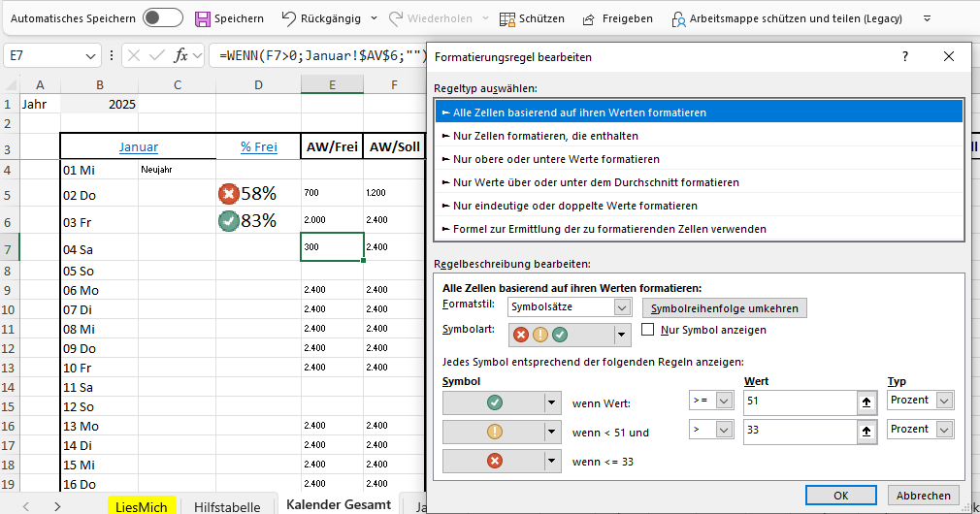Select rule type Alle Zellen basierend auf Werten
The image size is (980, 514).
[x=699, y=112]
